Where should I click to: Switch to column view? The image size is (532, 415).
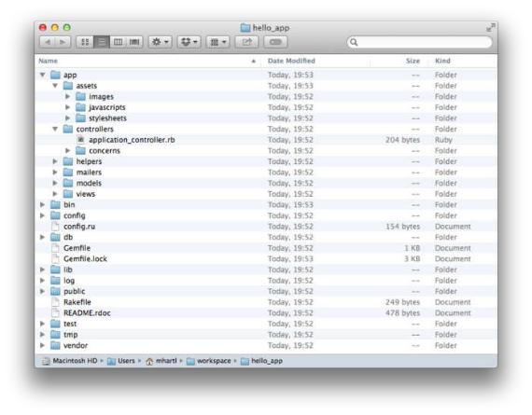(118, 42)
